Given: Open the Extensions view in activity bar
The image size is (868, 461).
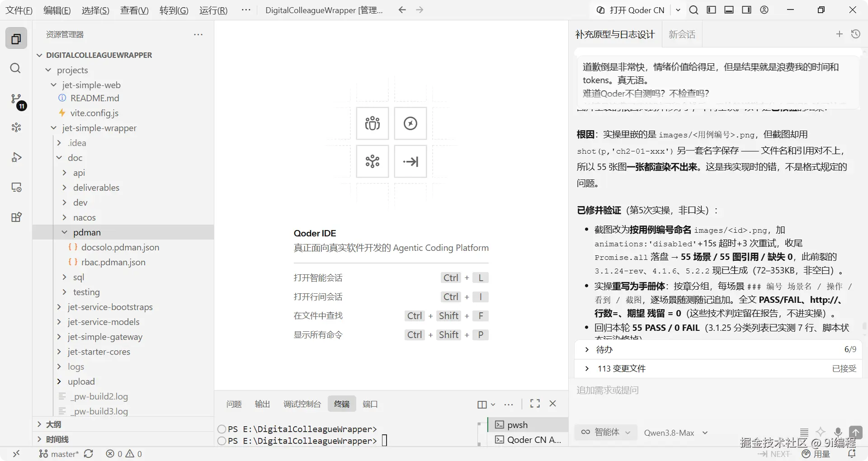Looking at the screenshot, I should click(x=16, y=217).
